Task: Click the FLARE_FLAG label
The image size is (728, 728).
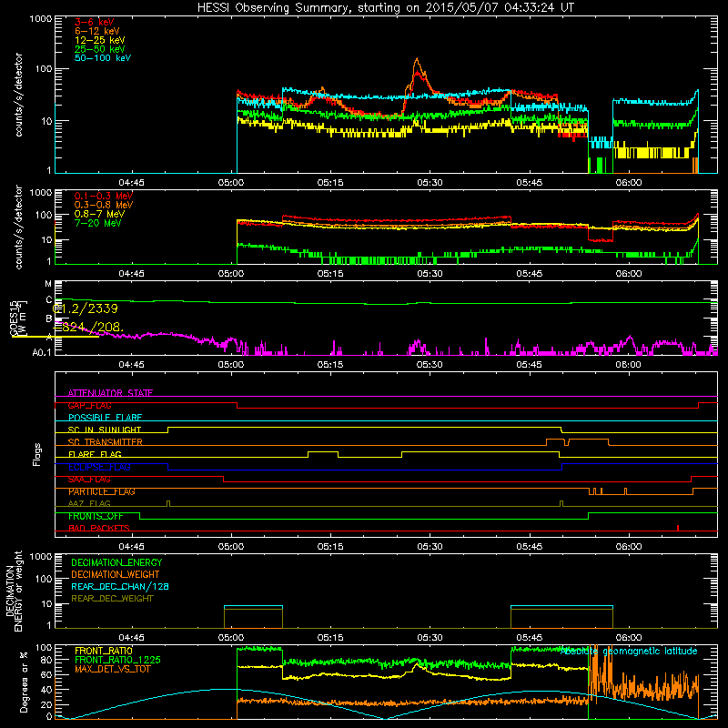Action: coord(95,454)
